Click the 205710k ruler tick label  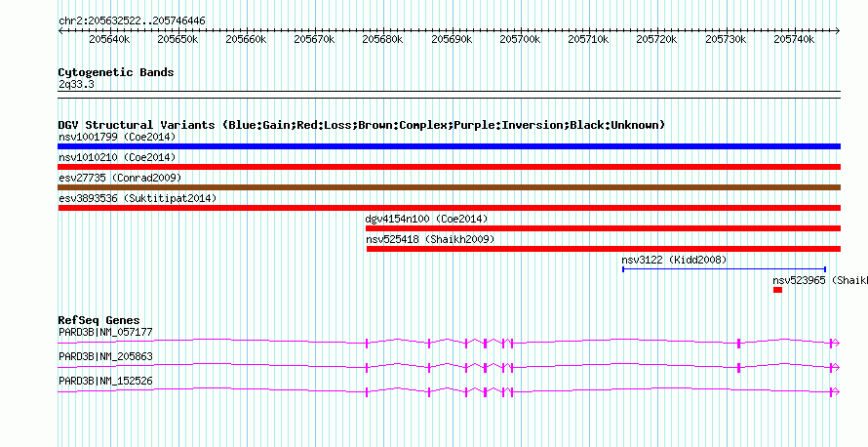click(x=588, y=39)
